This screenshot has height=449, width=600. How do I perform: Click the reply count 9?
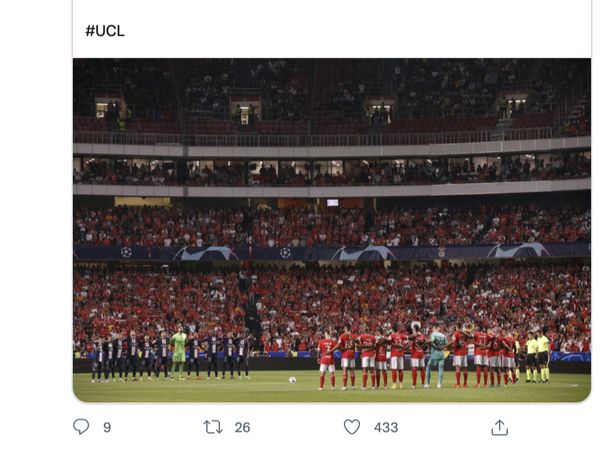[107, 427]
